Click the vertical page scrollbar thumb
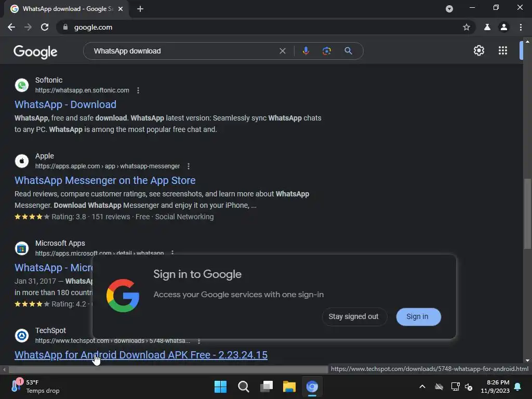The image size is (532, 399). point(527,214)
